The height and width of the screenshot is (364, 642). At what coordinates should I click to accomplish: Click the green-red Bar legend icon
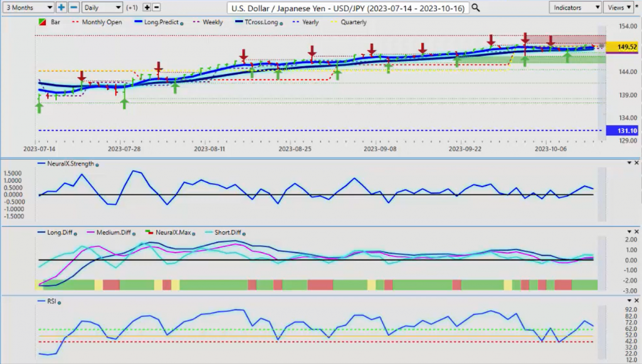click(x=42, y=22)
